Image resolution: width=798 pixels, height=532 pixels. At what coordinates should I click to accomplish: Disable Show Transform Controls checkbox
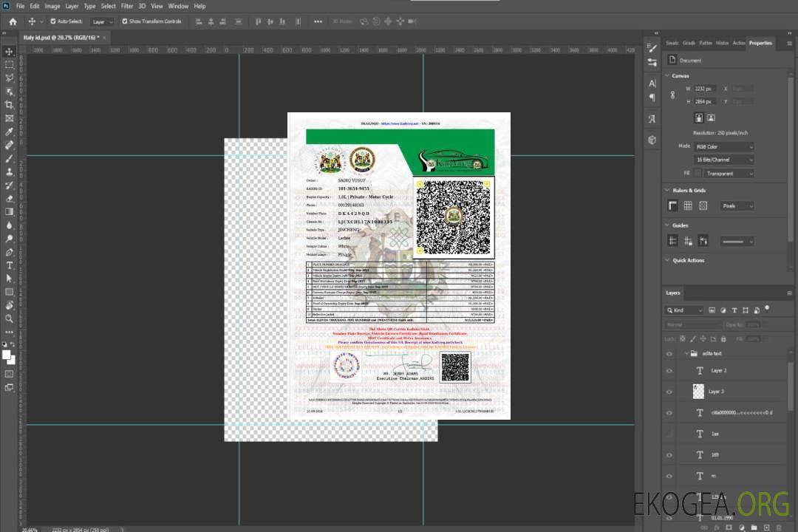click(x=125, y=21)
